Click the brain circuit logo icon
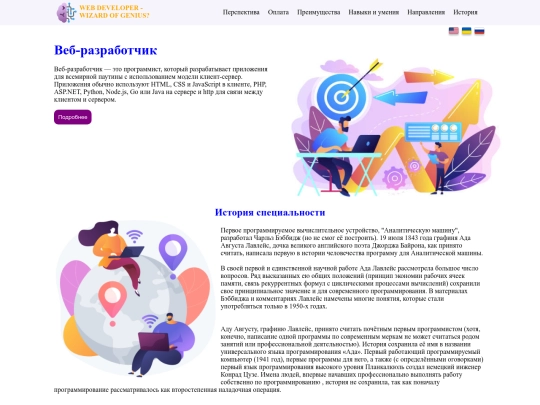 coord(66,12)
